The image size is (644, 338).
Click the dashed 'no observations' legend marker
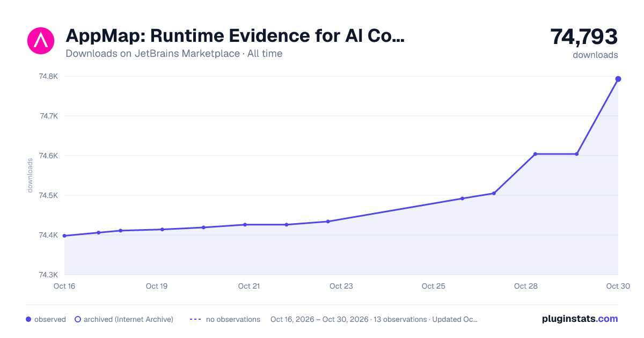195,319
